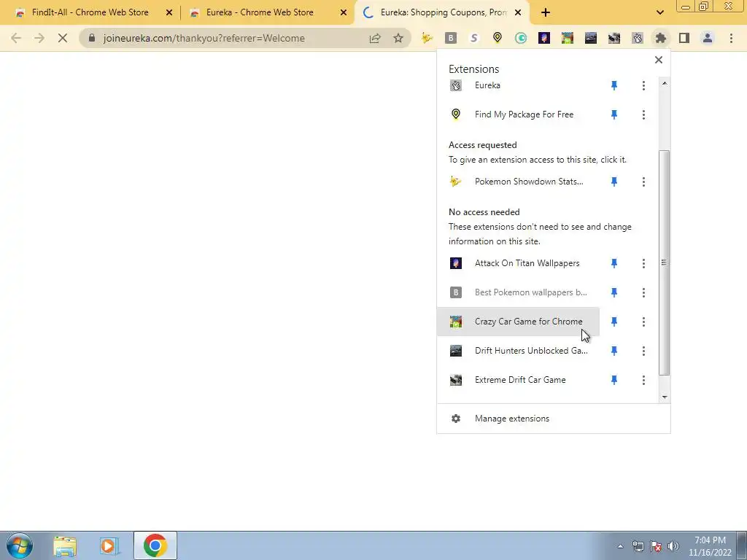Click the S extension icon in toolbar
Viewport: 747px width, 560px height.
coord(473,38)
